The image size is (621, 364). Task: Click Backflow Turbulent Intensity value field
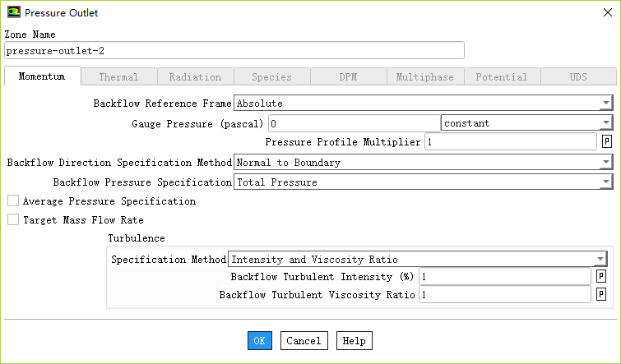coord(504,278)
